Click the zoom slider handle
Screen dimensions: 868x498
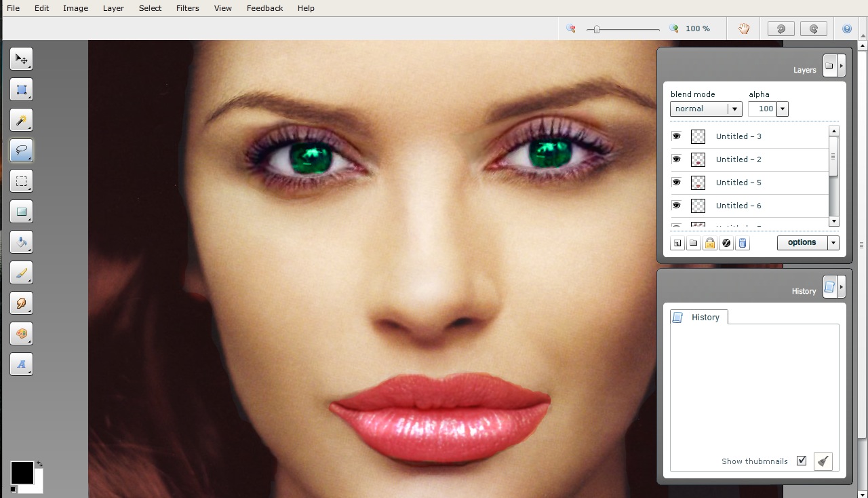[x=596, y=29]
